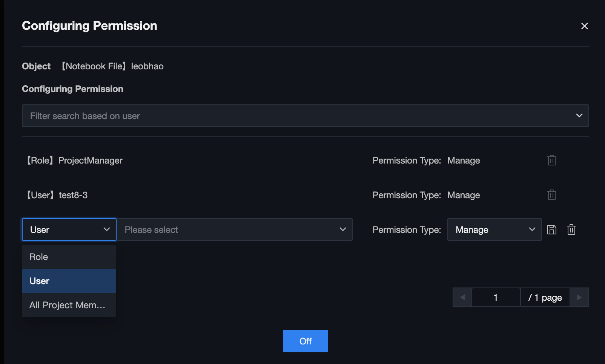Click the filter search by user field
This screenshot has height=364, width=605.
294,116
